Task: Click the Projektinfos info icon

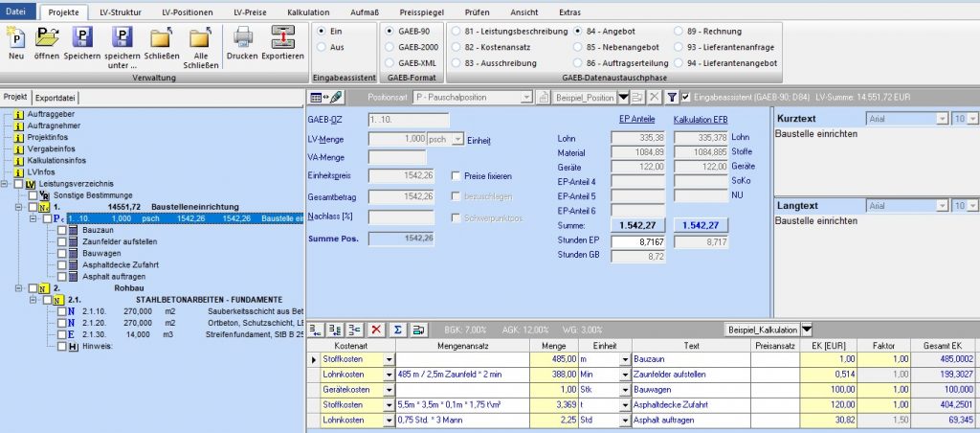Action: (19, 138)
